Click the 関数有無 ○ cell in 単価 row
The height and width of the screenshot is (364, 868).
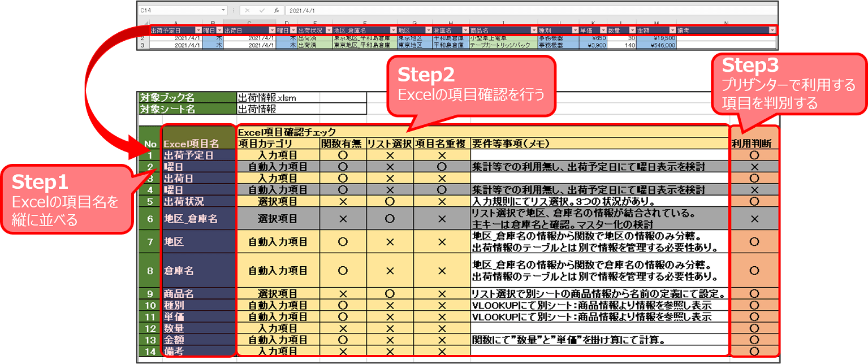[343, 317]
